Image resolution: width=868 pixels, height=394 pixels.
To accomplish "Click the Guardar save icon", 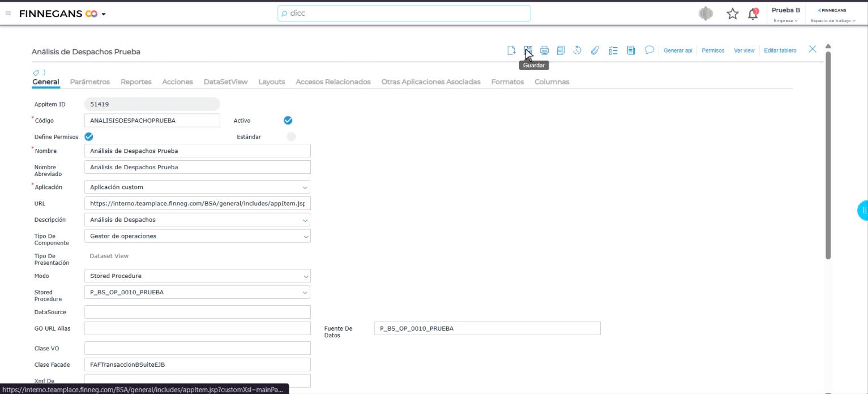I will tap(528, 50).
